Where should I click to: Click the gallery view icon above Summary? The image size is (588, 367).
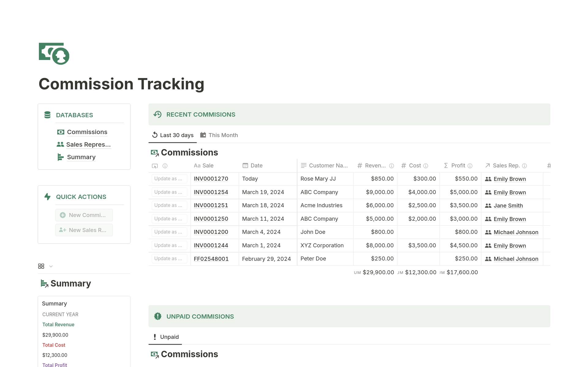(x=41, y=266)
